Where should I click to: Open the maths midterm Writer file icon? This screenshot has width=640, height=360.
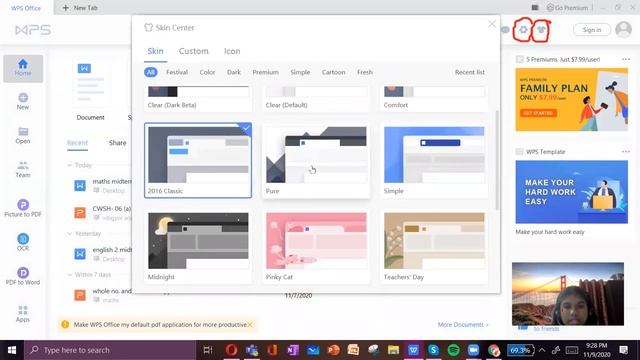click(x=80, y=185)
